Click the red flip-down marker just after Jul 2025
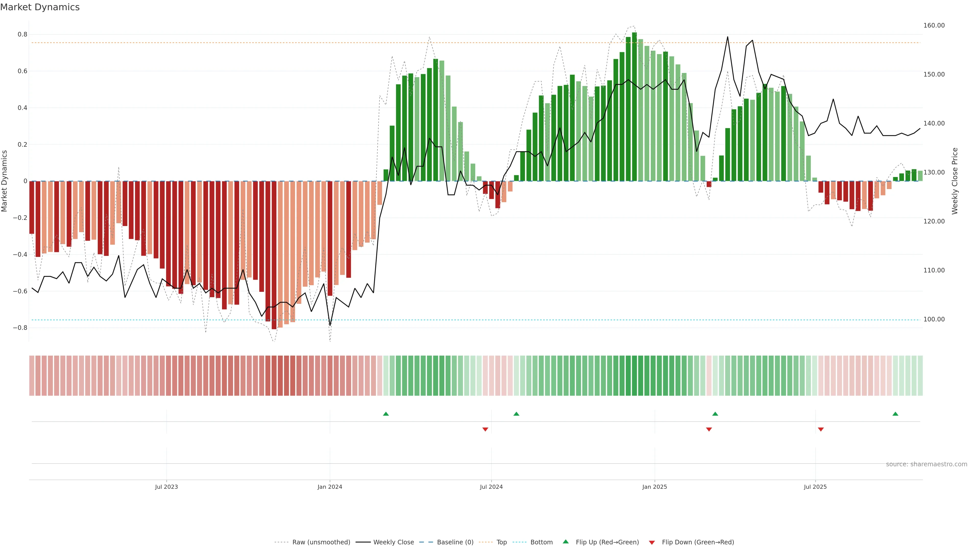980x551 pixels. click(820, 429)
